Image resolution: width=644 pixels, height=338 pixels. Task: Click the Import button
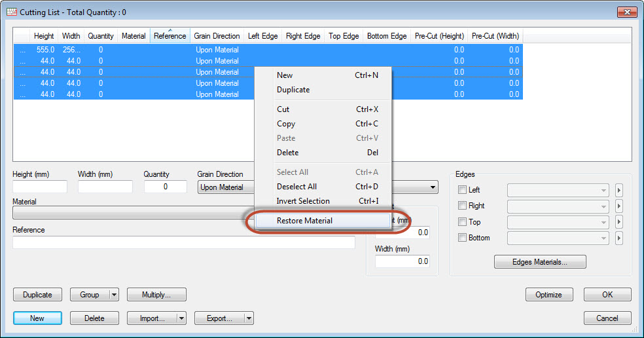pos(152,318)
